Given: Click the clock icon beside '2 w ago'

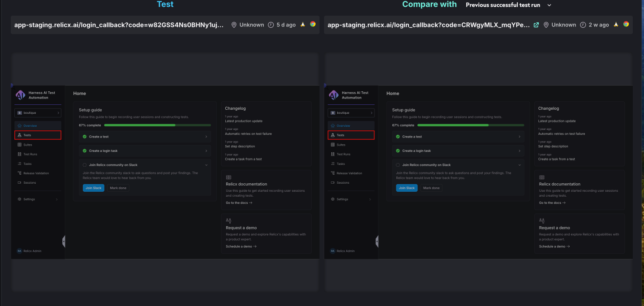Looking at the screenshot, I should pyautogui.click(x=583, y=25).
